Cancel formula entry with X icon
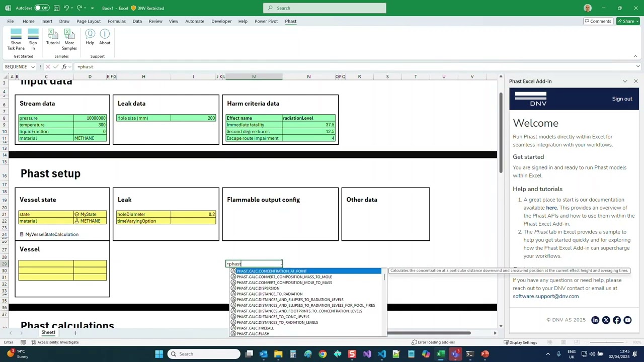The image size is (644, 362). click(x=48, y=67)
